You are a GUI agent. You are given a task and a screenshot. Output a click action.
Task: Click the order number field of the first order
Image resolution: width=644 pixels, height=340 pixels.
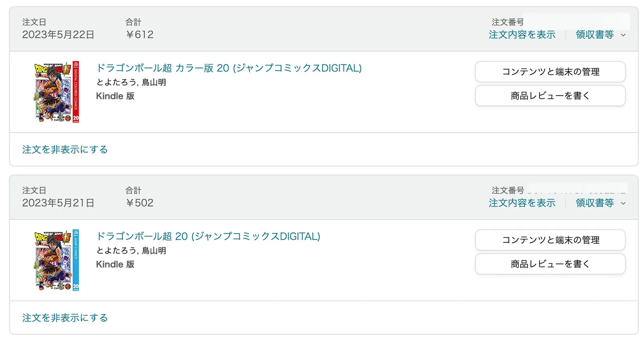577,21
